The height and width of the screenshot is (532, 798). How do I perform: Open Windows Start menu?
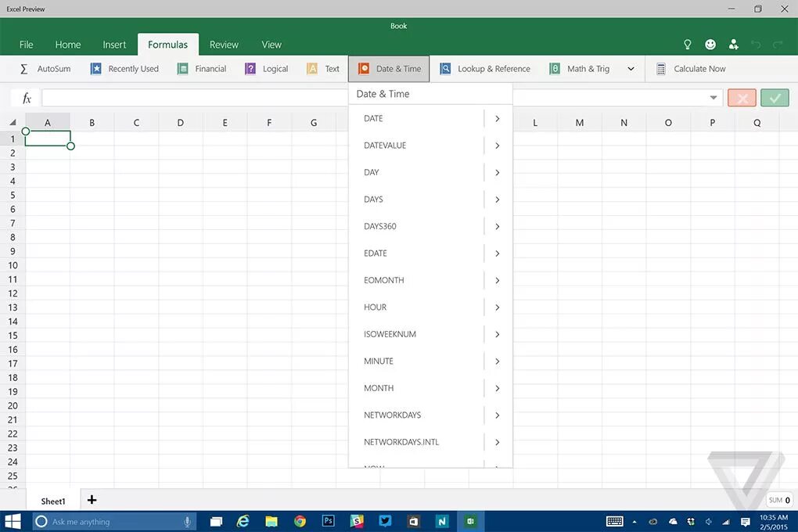click(x=13, y=521)
